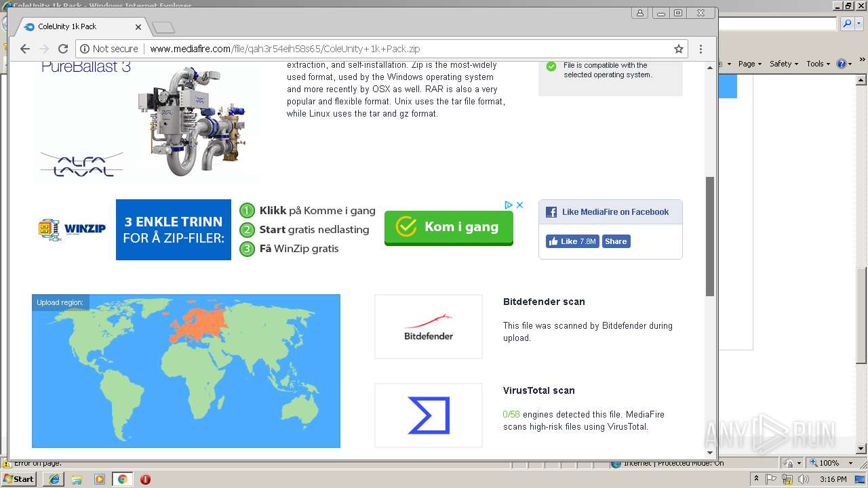Click VirusTotal scan heading
The height and width of the screenshot is (488, 868).
pos(539,390)
